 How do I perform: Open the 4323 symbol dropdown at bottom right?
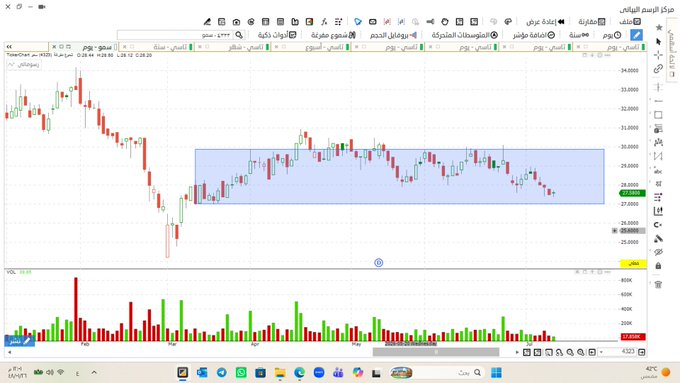(601, 352)
